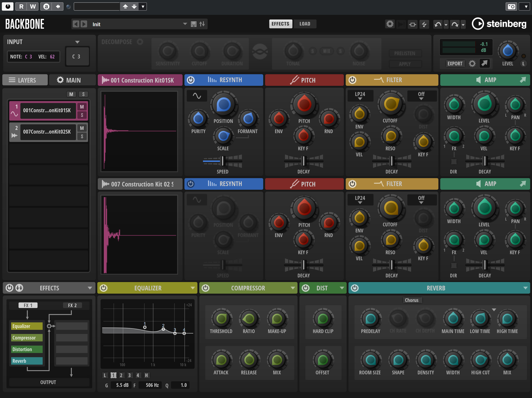Click the export drag arrow icon

[484, 63]
